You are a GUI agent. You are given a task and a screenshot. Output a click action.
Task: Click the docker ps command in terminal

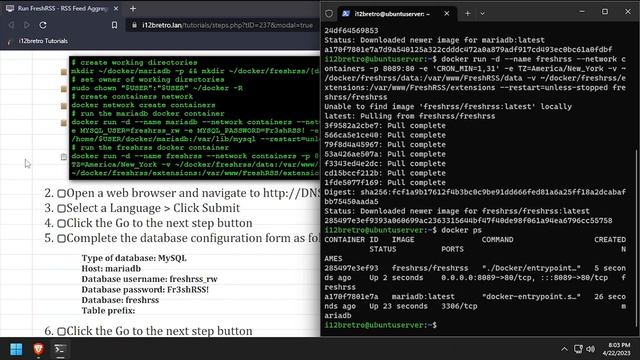tap(461, 230)
